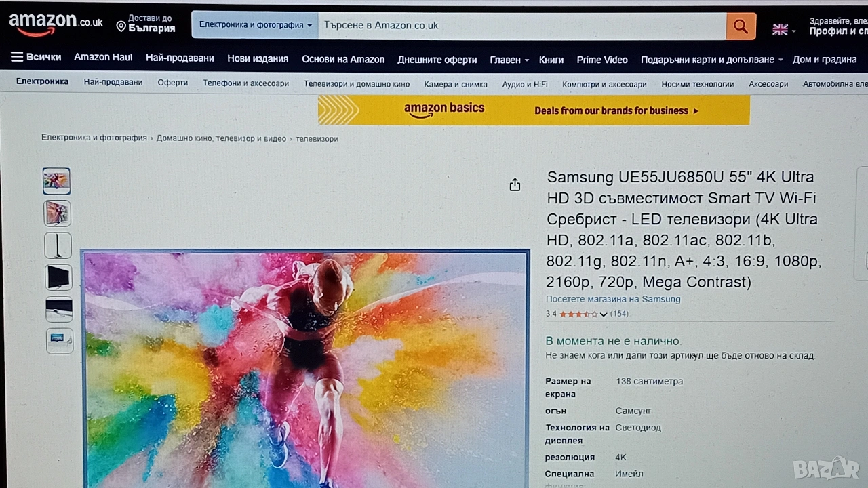Image resolution: width=868 pixels, height=488 pixels.
Task: Click the UK flag language selector
Action: coord(784,30)
